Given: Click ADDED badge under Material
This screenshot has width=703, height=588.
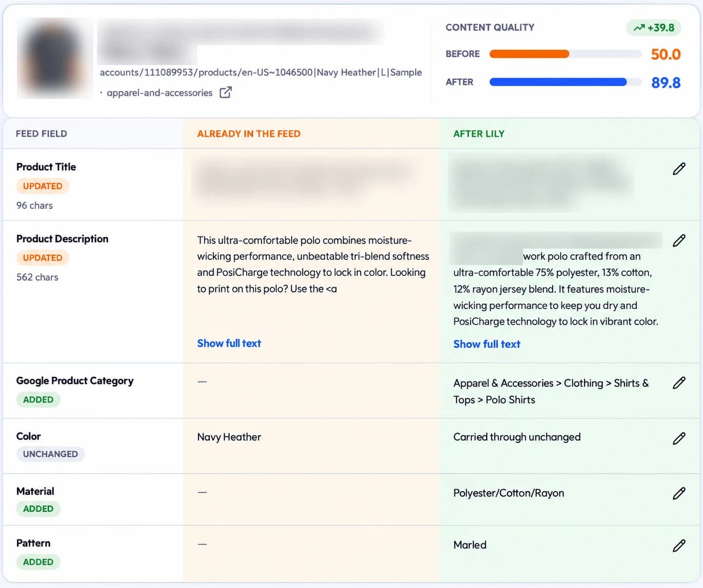Looking at the screenshot, I should tap(38, 509).
